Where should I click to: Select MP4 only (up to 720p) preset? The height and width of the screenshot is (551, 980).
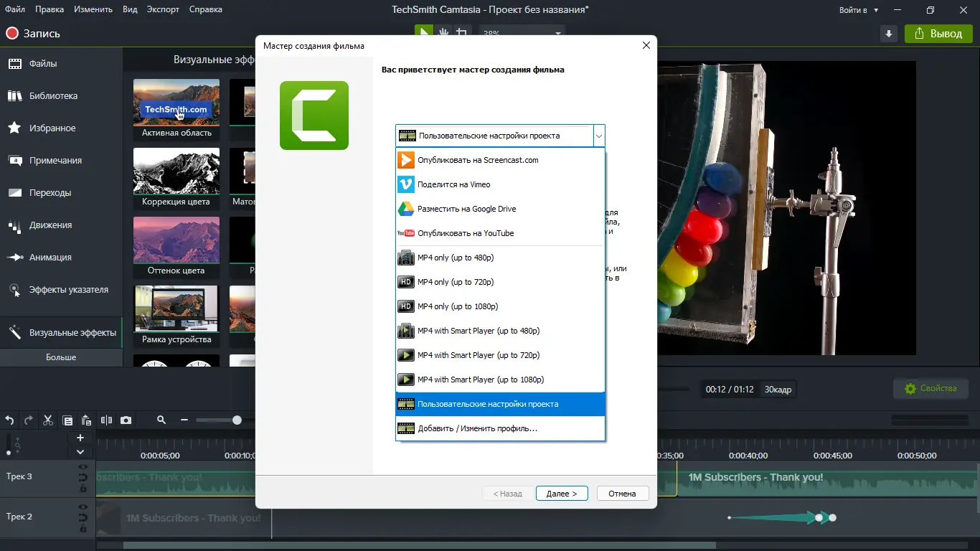click(x=501, y=282)
